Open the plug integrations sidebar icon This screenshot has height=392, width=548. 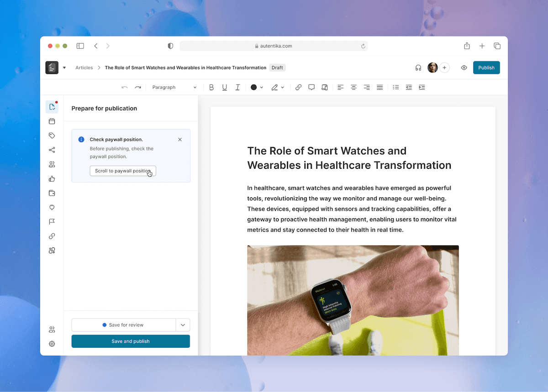[52, 207]
